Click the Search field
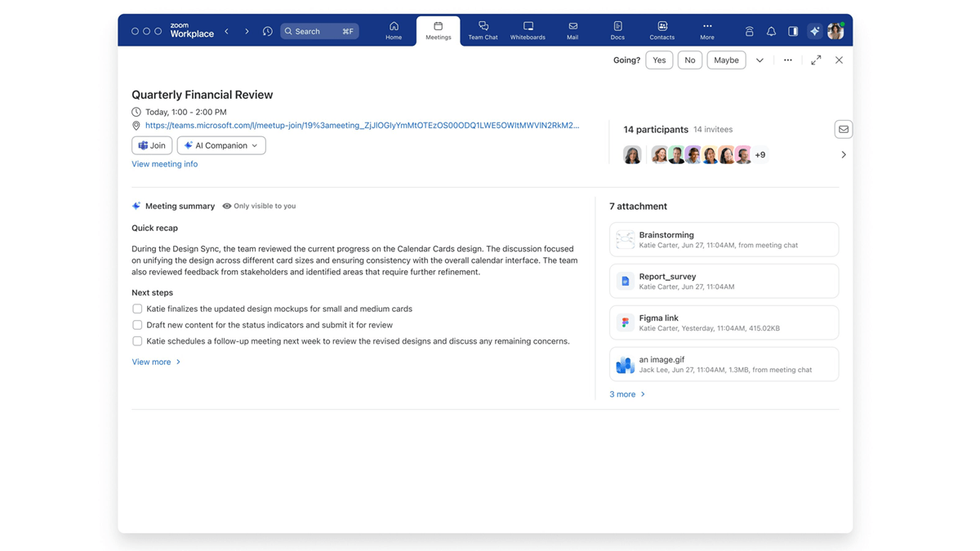The image size is (980, 551). click(319, 31)
